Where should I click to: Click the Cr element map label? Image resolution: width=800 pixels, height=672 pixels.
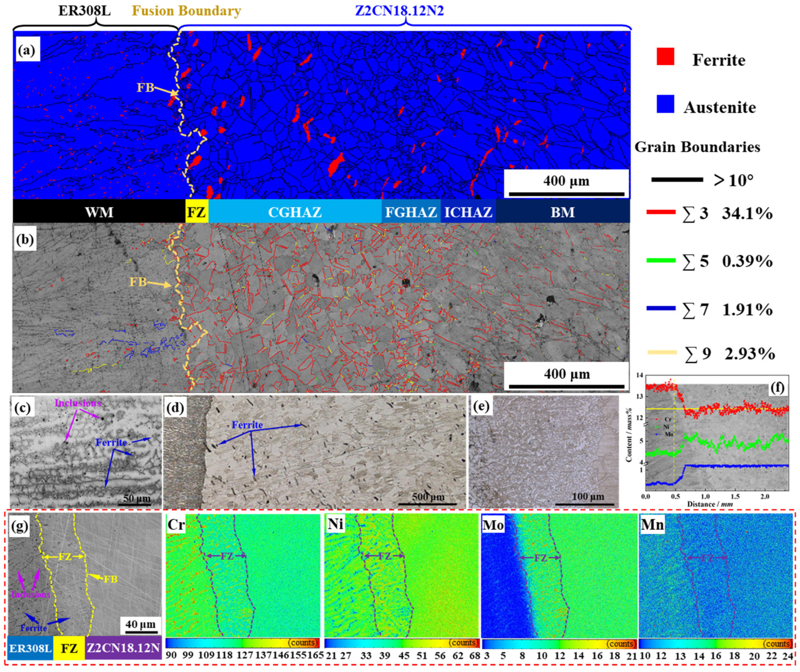point(176,525)
